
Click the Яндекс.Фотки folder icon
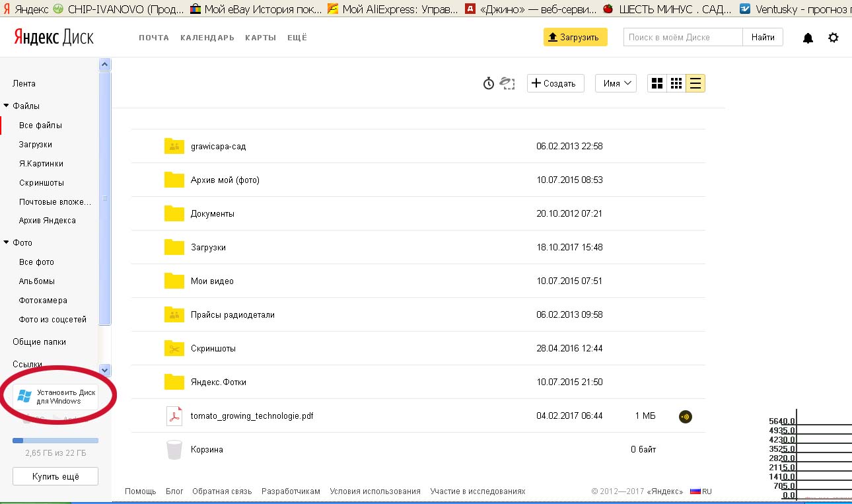pos(174,382)
